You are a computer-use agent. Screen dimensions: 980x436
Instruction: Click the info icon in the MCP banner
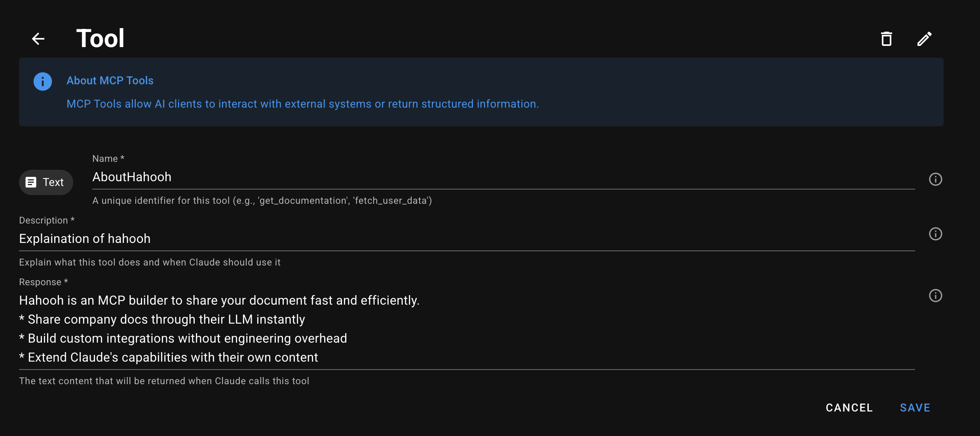pos(42,81)
